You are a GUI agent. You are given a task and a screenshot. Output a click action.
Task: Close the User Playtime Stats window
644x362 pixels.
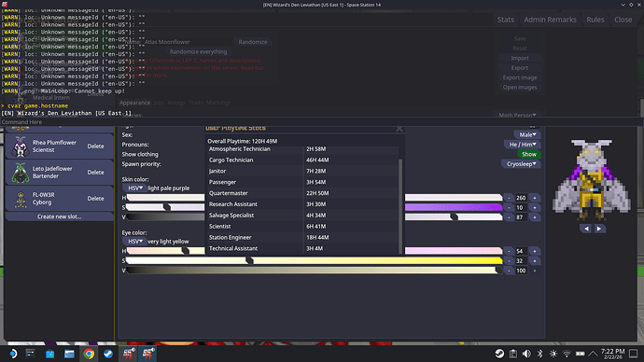(399, 129)
